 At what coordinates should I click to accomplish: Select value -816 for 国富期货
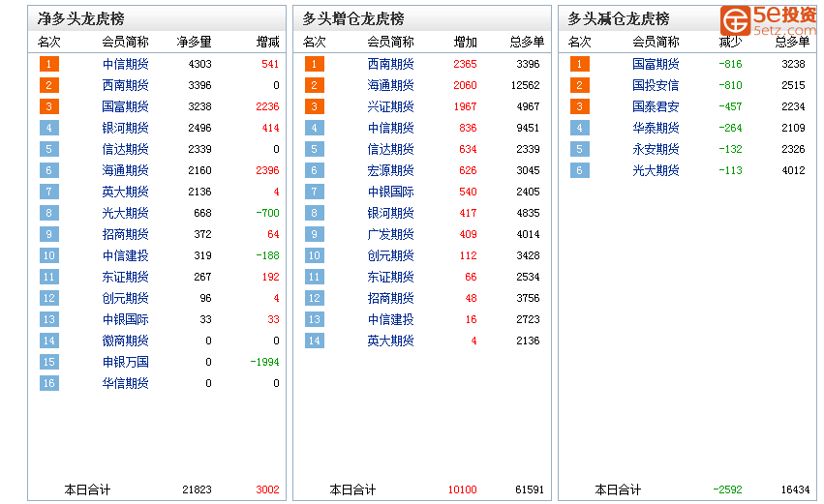pos(730,64)
